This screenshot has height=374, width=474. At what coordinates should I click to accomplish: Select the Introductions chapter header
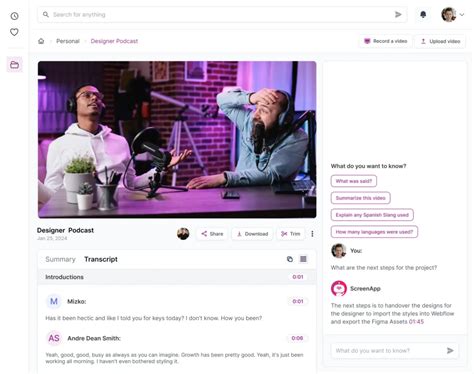[177, 277]
